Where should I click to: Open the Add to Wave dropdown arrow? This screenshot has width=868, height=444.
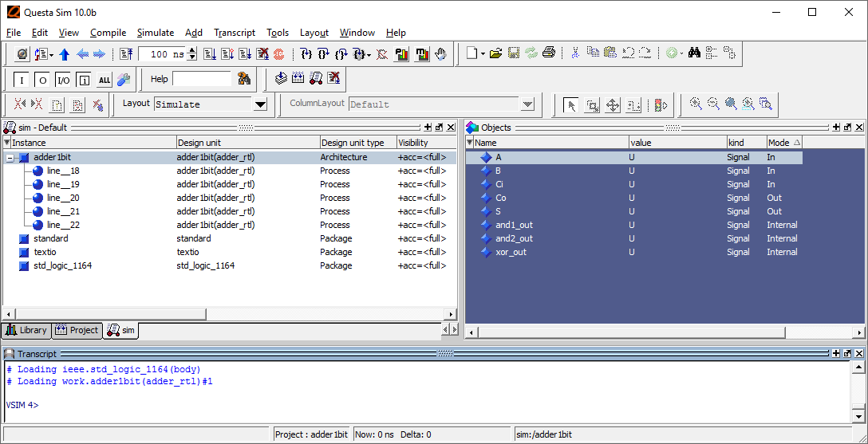tap(681, 53)
